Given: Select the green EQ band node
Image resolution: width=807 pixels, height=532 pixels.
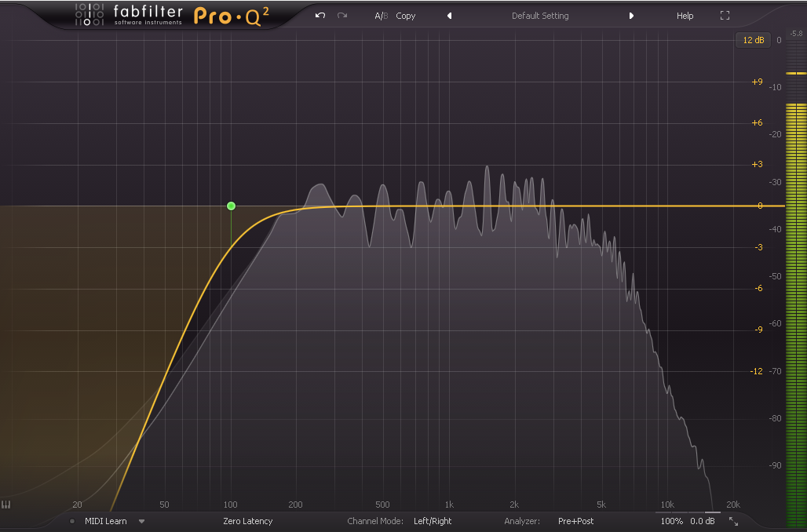Looking at the screenshot, I should [x=231, y=206].
